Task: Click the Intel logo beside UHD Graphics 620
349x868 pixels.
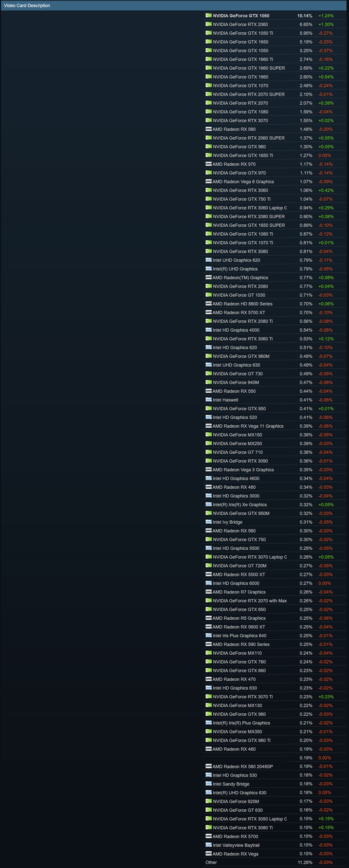Action: coord(208,260)
